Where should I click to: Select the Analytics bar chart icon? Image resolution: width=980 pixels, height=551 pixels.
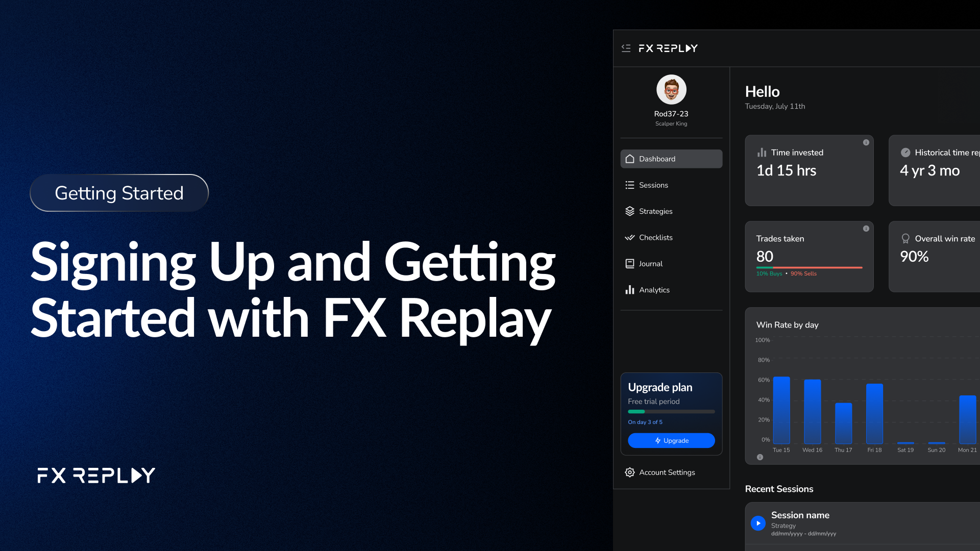630,290
